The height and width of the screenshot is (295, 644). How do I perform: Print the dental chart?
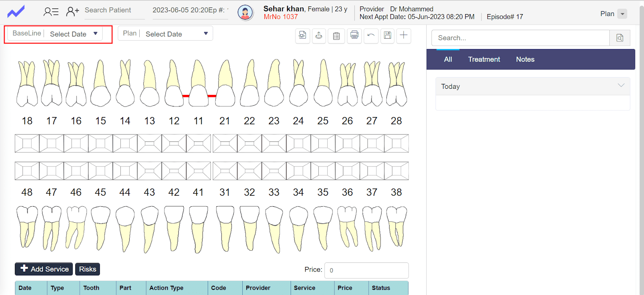(x=354, y=35)
